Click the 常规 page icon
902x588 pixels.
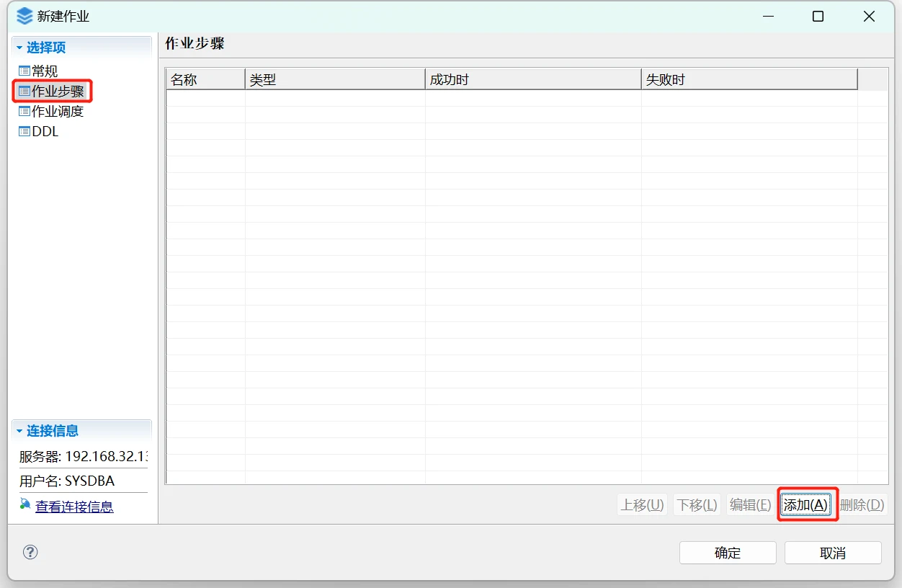point(24,71)
